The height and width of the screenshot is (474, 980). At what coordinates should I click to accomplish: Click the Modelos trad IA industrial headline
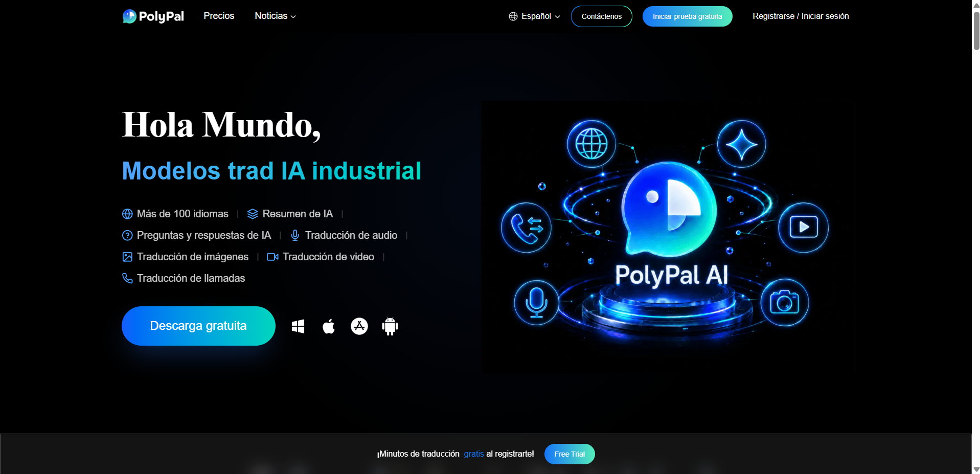271,171
